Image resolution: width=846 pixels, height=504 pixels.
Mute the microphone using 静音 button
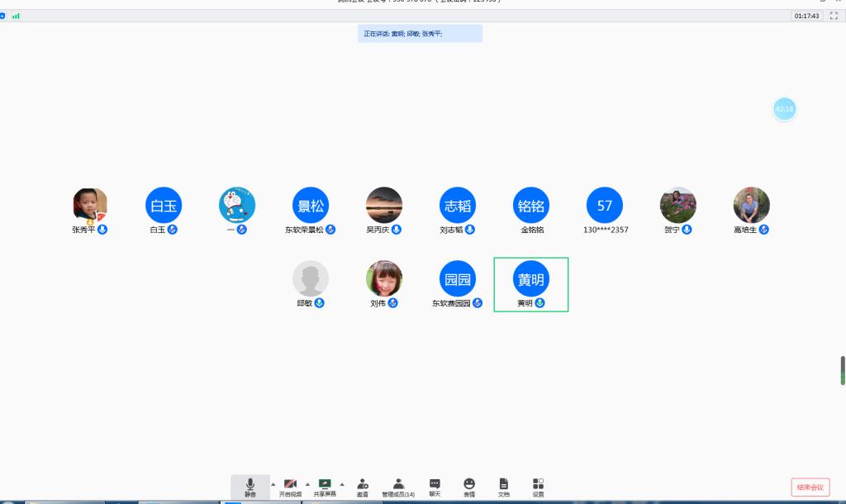(x=250, y=487)
